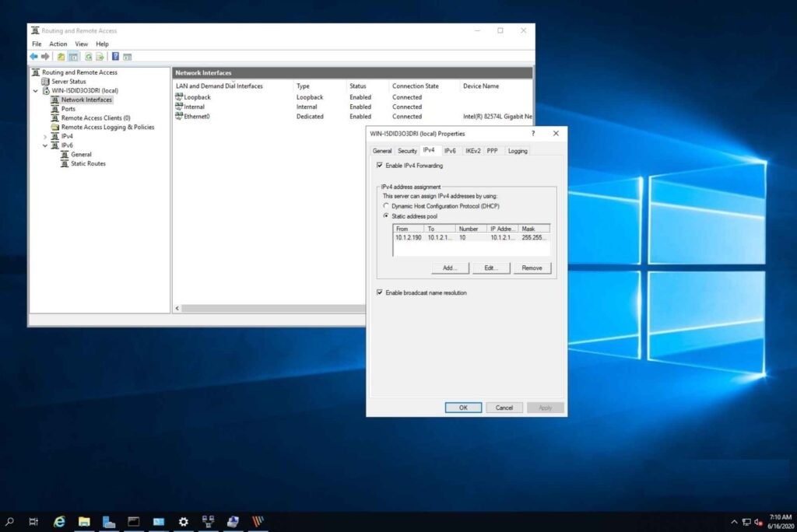Open Internet Explorer from the taskbar

59,521
